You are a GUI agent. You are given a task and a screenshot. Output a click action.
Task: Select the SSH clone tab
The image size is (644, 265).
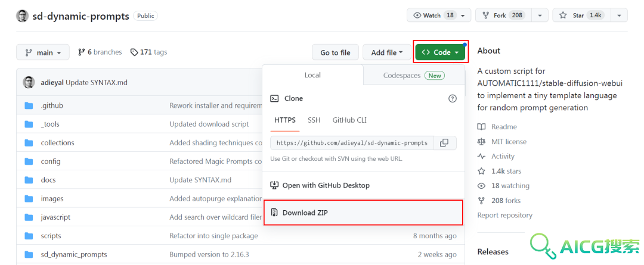tap(314, 120)
